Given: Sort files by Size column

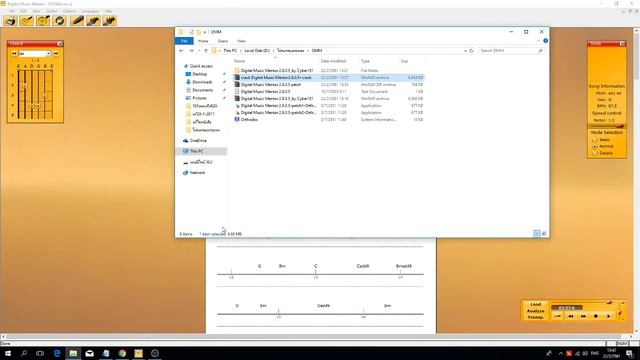Looking at the screenshot, I should click(404, 61).
